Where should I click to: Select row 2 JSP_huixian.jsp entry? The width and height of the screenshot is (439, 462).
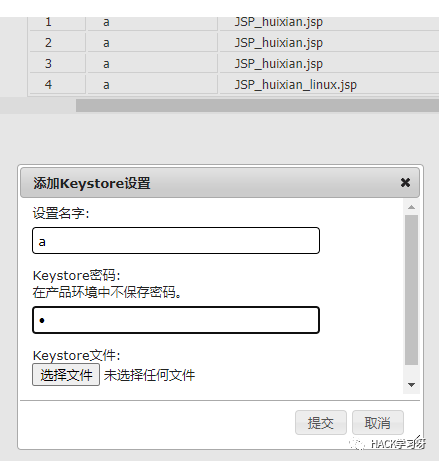[279, 43]
